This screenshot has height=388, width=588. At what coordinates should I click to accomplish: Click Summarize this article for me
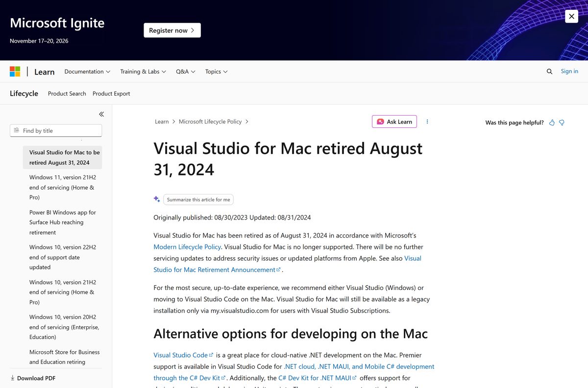point(198,199)
